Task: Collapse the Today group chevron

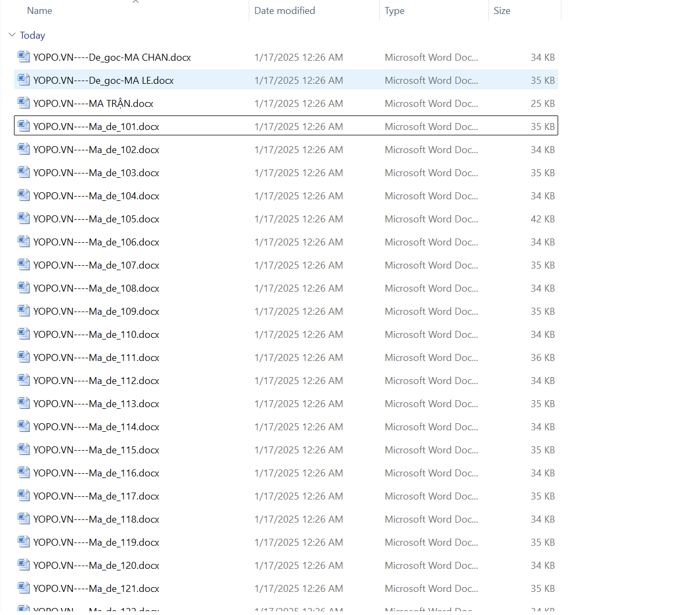Action: point(12,35)
